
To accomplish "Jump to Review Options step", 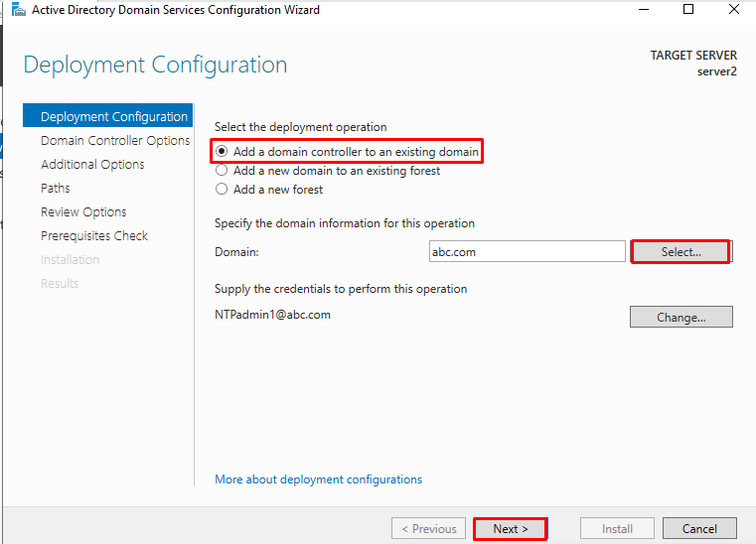I will click(83, 212).
